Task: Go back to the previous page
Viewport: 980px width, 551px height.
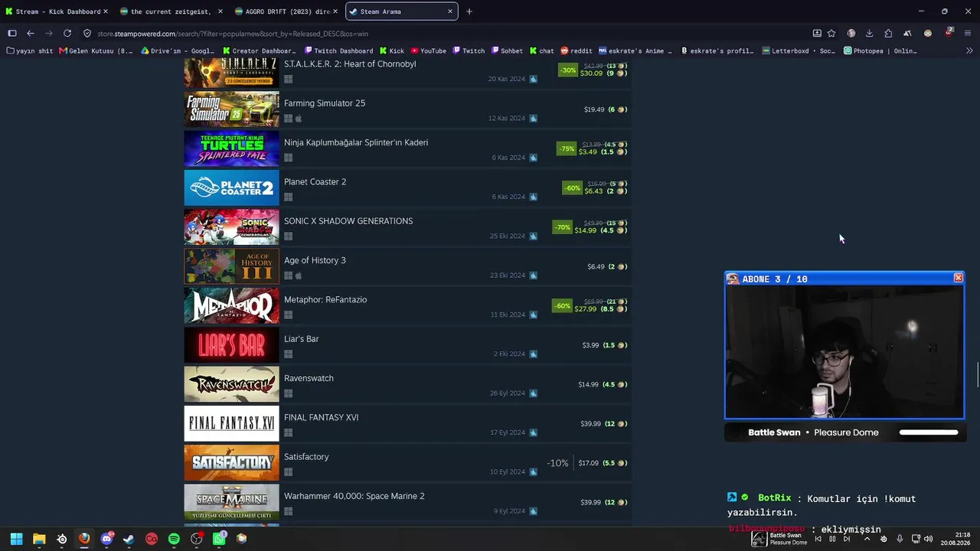Action: pyautogui.click(x=31, y=34)
